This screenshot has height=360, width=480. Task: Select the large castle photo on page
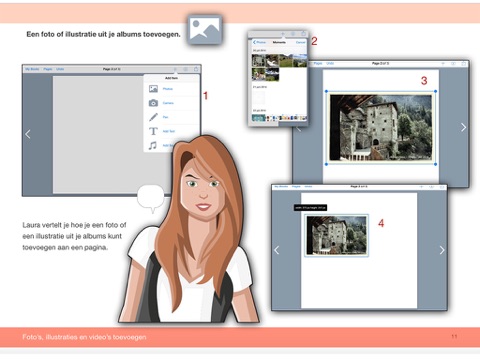pyautogui.click(x=381, y=128)
